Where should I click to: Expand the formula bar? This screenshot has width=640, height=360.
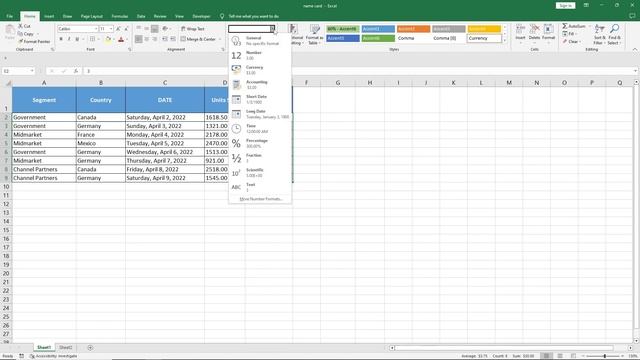click(636, 71)
